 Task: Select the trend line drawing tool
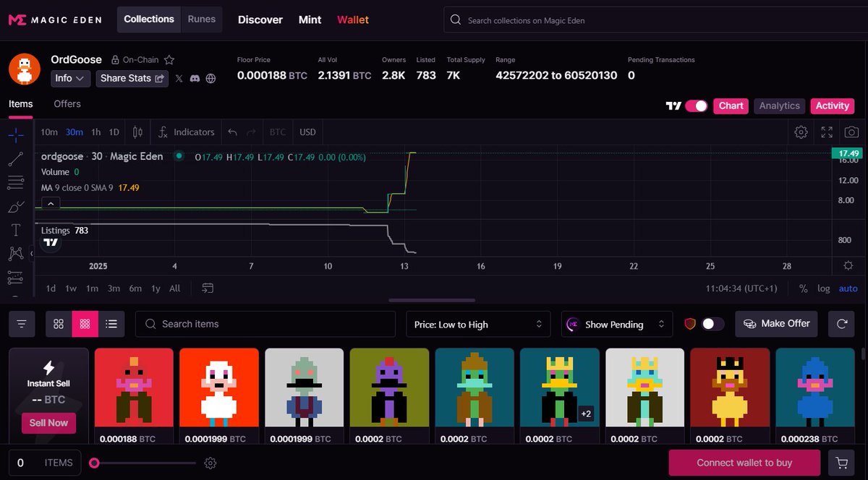(x=16, y=159)
